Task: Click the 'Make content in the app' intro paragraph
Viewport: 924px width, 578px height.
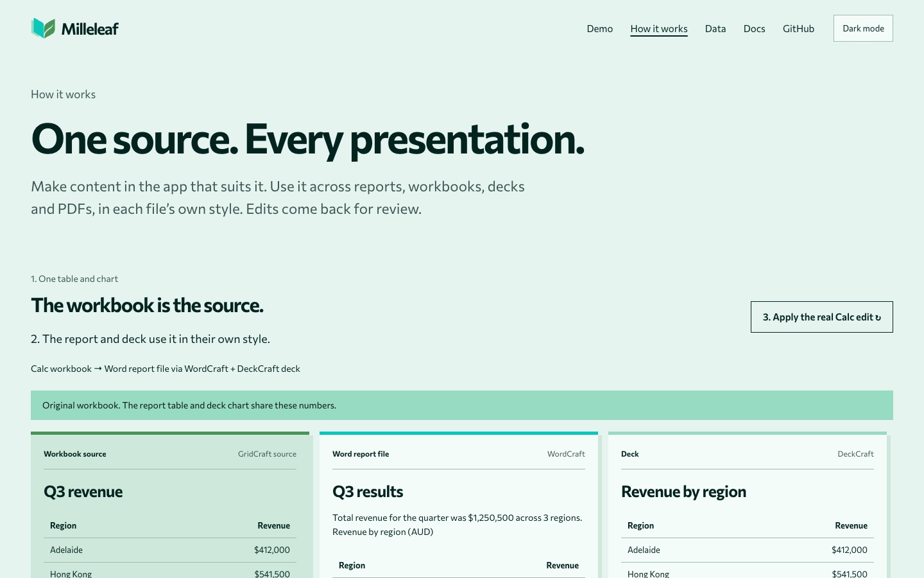Action: pos(278,198)
